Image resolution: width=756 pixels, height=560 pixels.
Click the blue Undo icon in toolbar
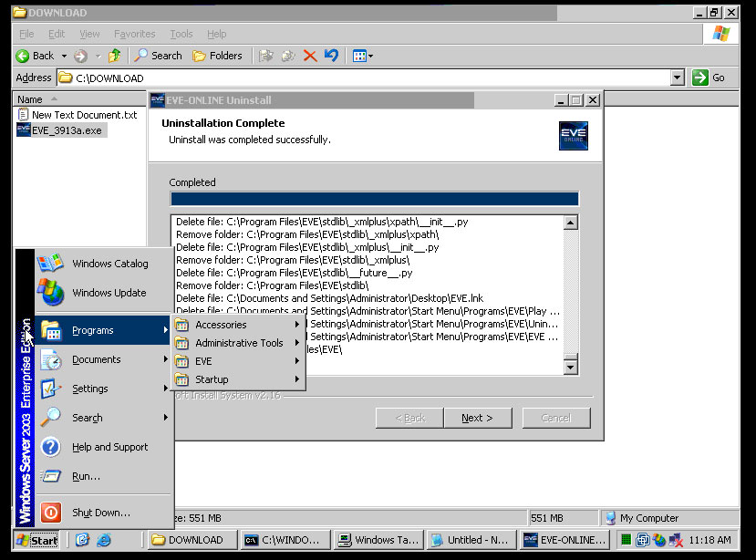pos(331,56)
